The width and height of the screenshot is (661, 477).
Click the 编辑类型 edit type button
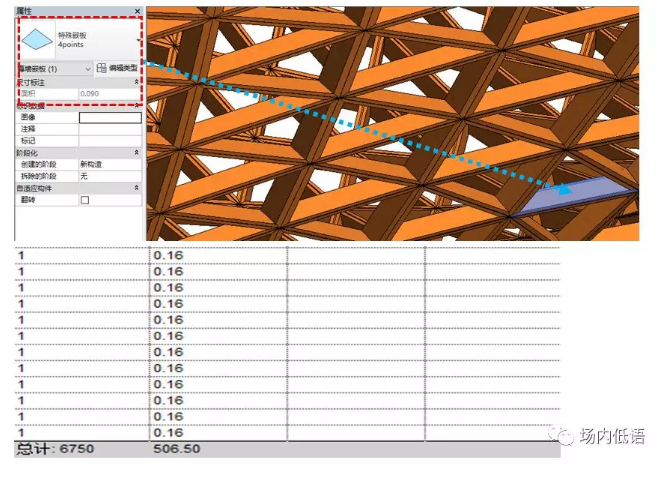coord(117,68)
